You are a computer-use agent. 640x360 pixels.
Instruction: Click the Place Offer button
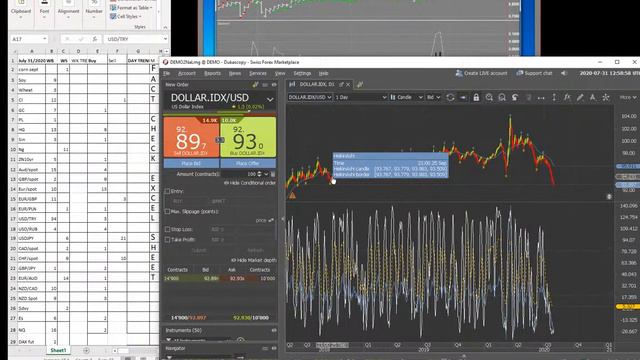tap(248, 163)
